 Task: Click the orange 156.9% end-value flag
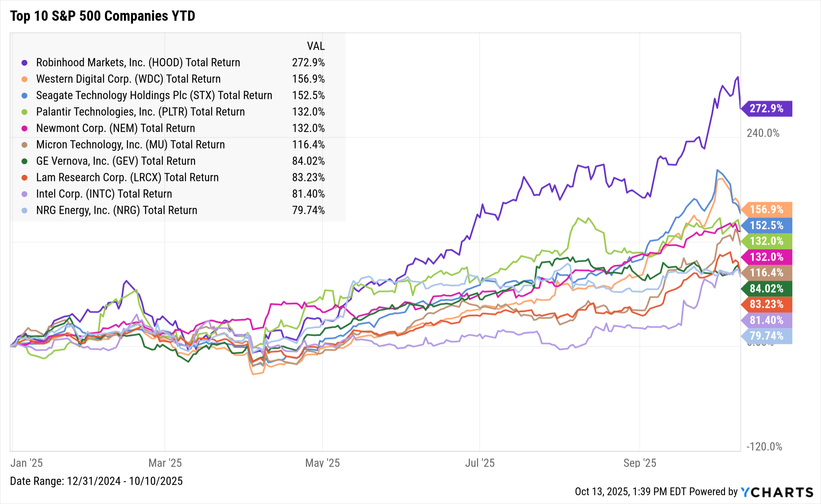tap(766, 210)
